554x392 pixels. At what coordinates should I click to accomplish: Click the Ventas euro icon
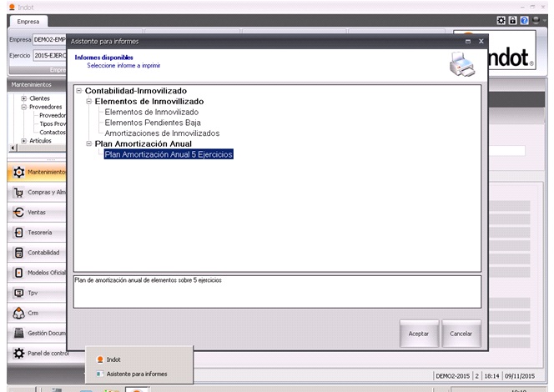click(x=18, y=212)
